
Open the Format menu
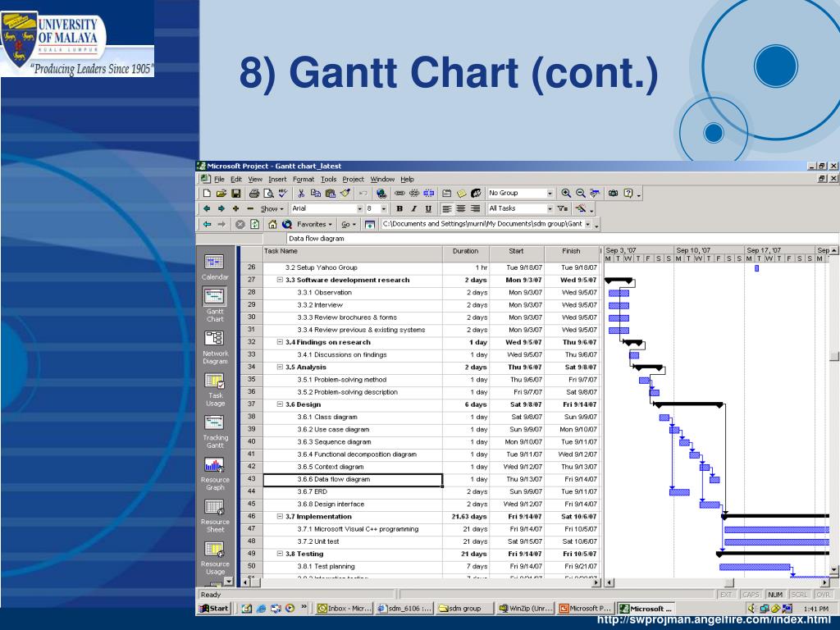(x=304, y=180)
